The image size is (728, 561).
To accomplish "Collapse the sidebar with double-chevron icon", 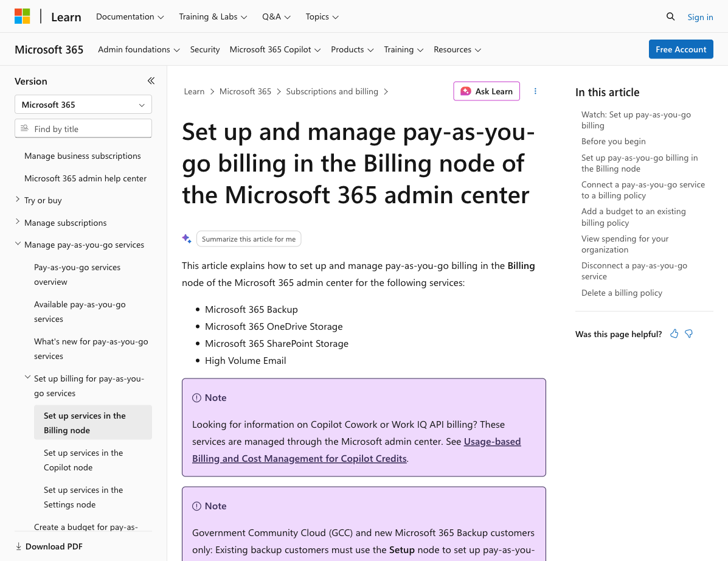I will click(x=151, y=81).
